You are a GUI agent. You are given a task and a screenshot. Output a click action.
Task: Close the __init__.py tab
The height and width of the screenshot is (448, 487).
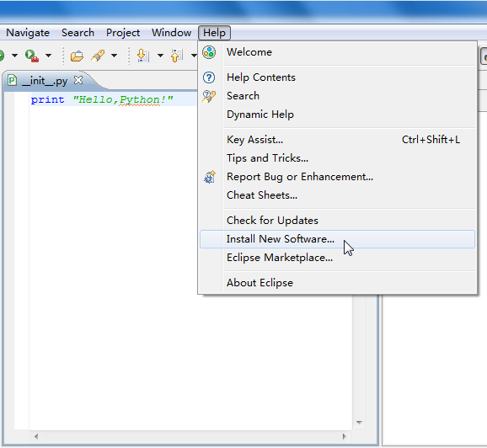click(x=78, y=80)
